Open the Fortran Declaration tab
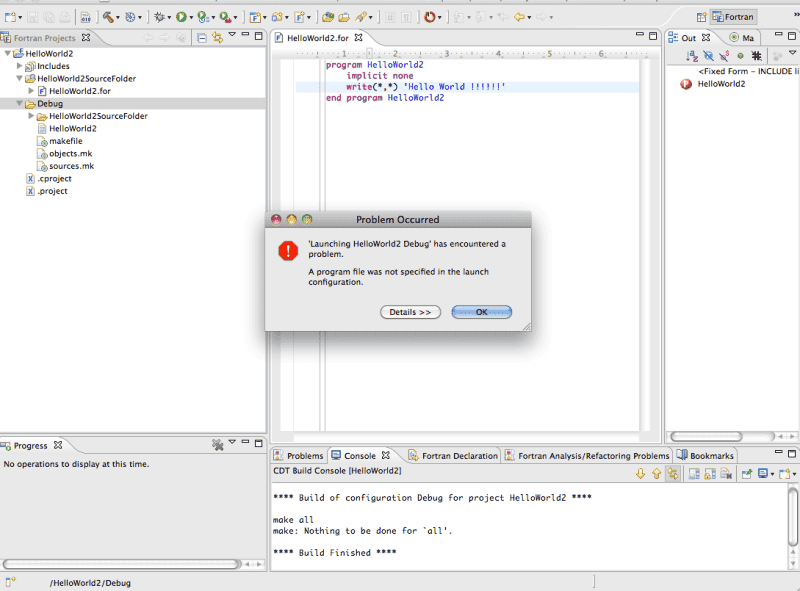This screenshot has width=800, height=591. click(453, 456)
